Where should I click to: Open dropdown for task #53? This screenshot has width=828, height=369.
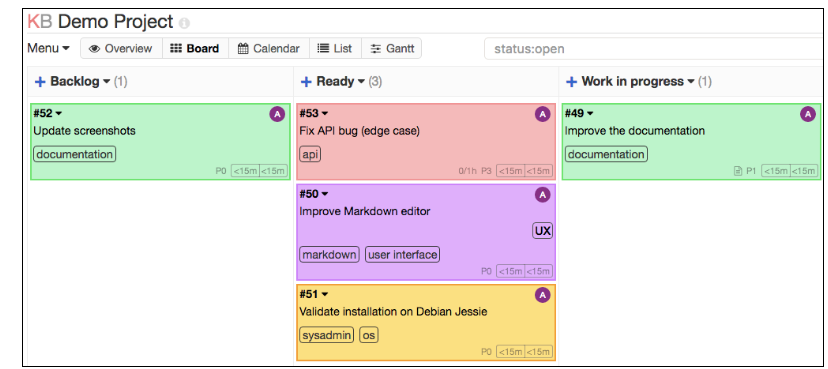click(325, 113)
